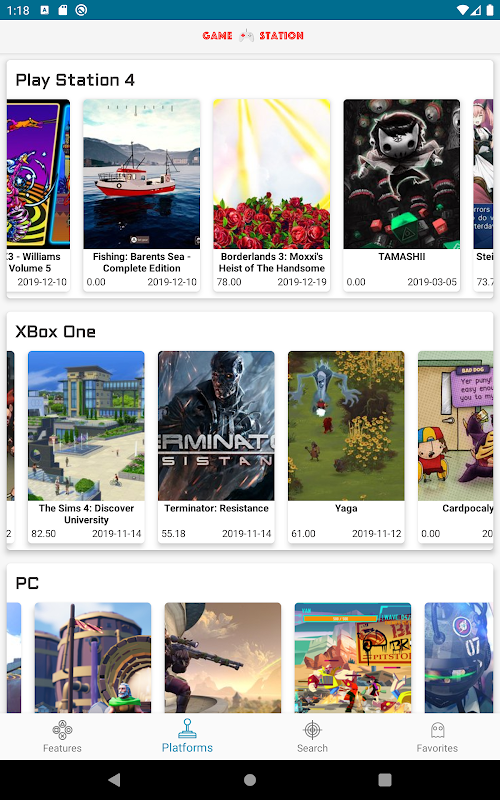
Task: Open the Favorites ghost icon
Action: pyautogui.click(x=437, y=730)
